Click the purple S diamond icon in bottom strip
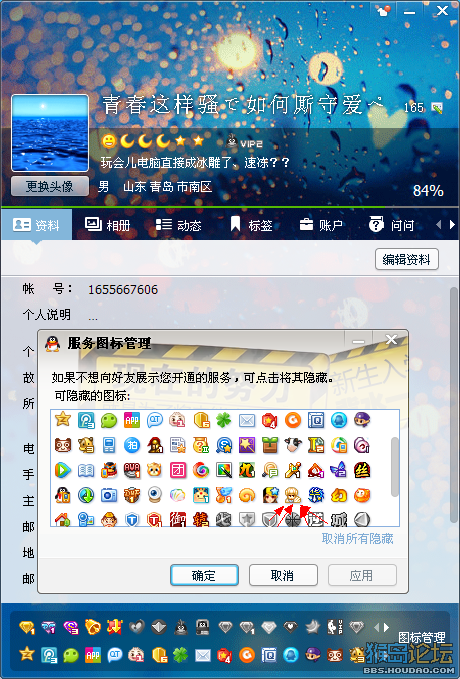The width and height of the screenshot is (460, 679). (x=71, y=627)
